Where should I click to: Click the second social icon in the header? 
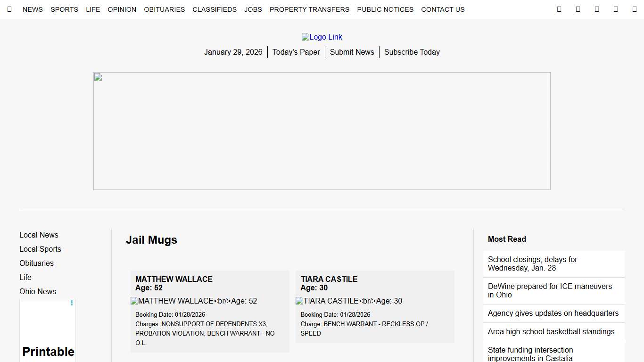tap(578, 9)
